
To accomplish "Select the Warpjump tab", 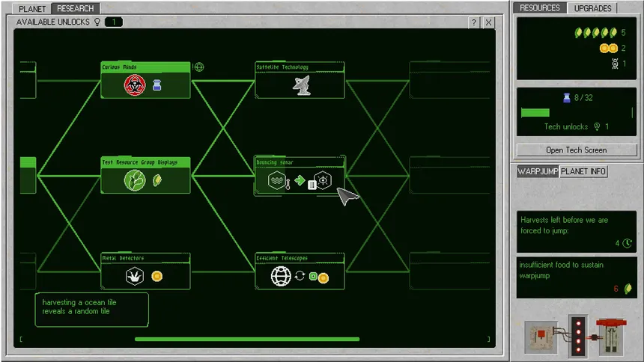I will (538, 171).
